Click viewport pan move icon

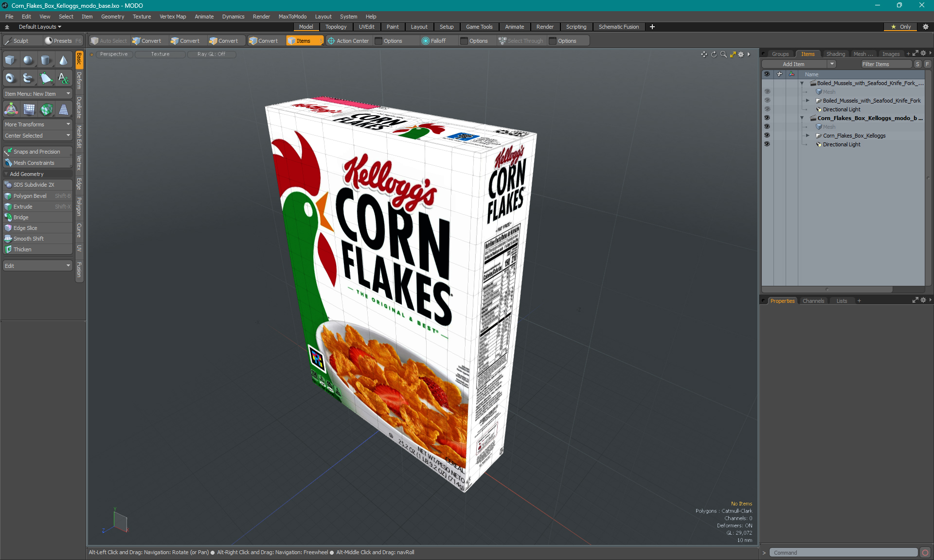[x=704, y=54]
